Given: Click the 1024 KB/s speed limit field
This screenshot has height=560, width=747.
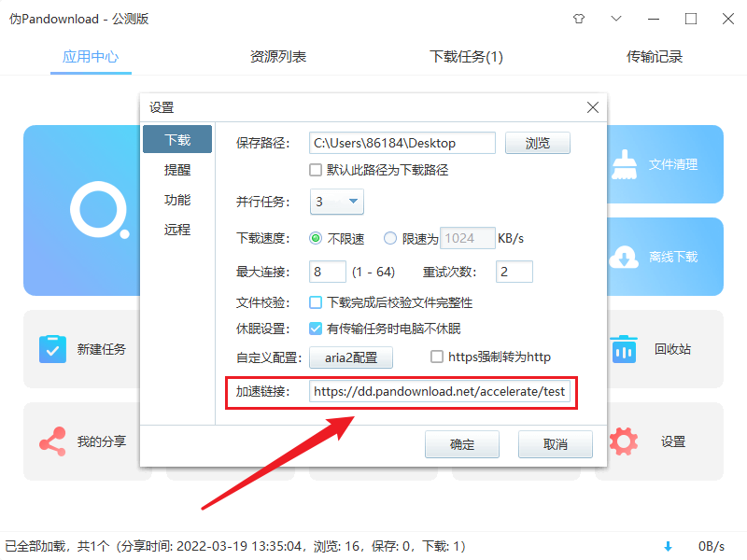Looking at the screenshot, I should point(468,238).
